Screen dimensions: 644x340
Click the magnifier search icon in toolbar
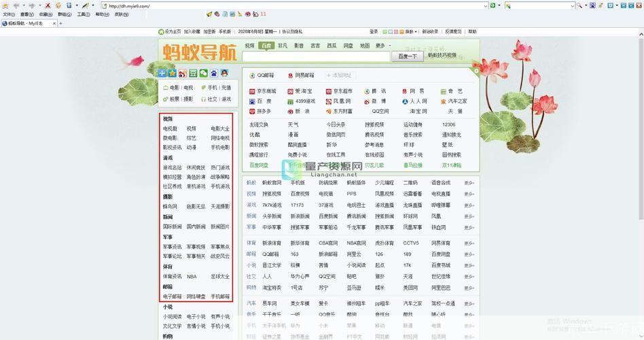(x=579, y=5)
